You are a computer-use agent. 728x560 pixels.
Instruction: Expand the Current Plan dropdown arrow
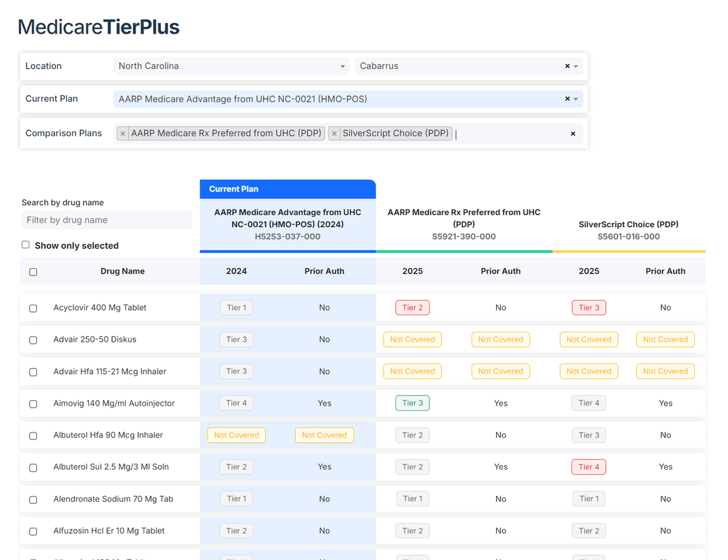tap(576, 99)
